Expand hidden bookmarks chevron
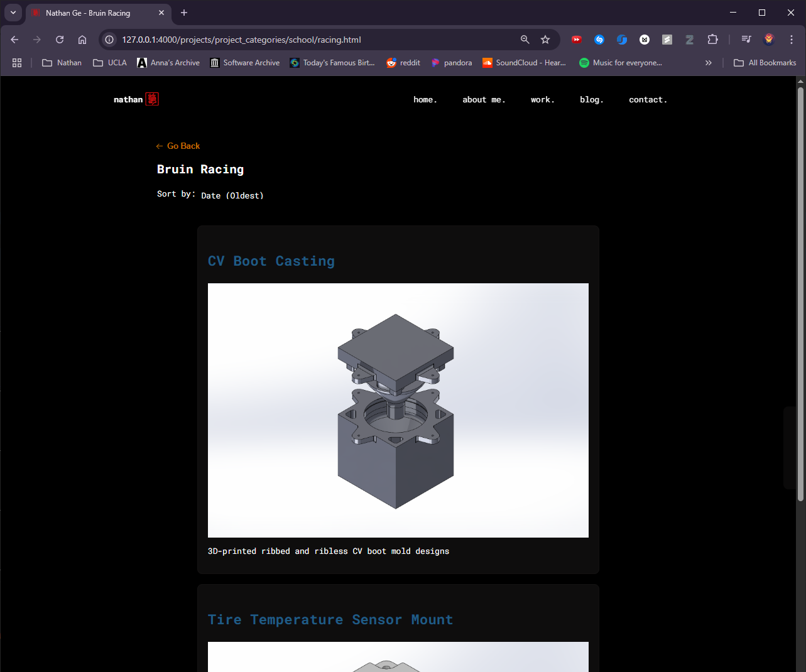Viewport: 806px width, 672px height. [709, 63]
